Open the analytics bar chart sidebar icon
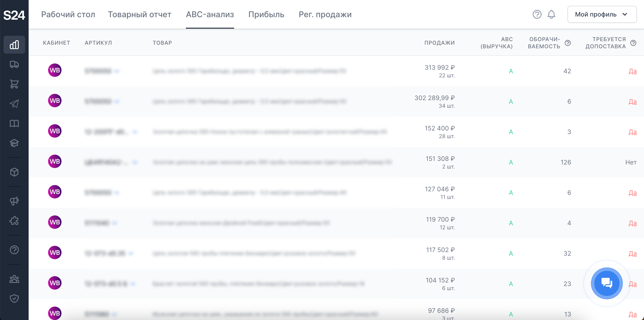The image size is (644, 320). (14, 45)
